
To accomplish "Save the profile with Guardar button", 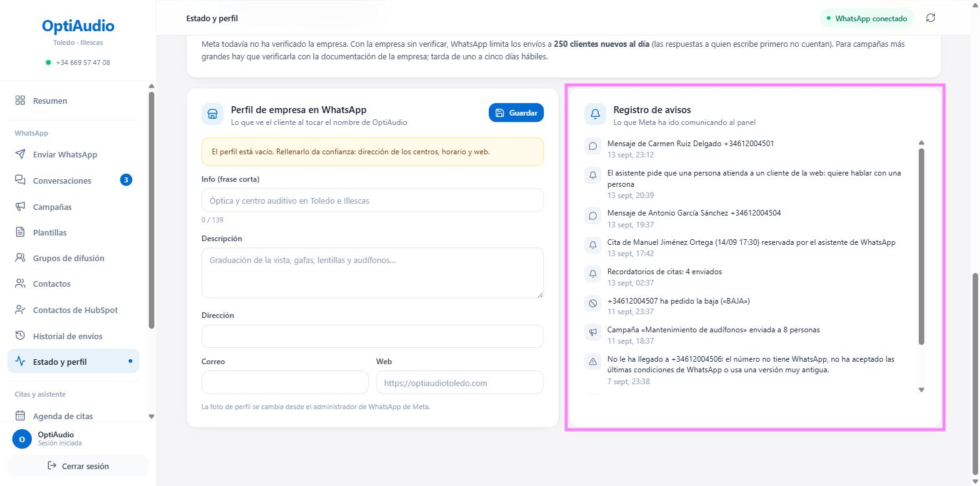I will pyautogui.click(x=516, y=113).
